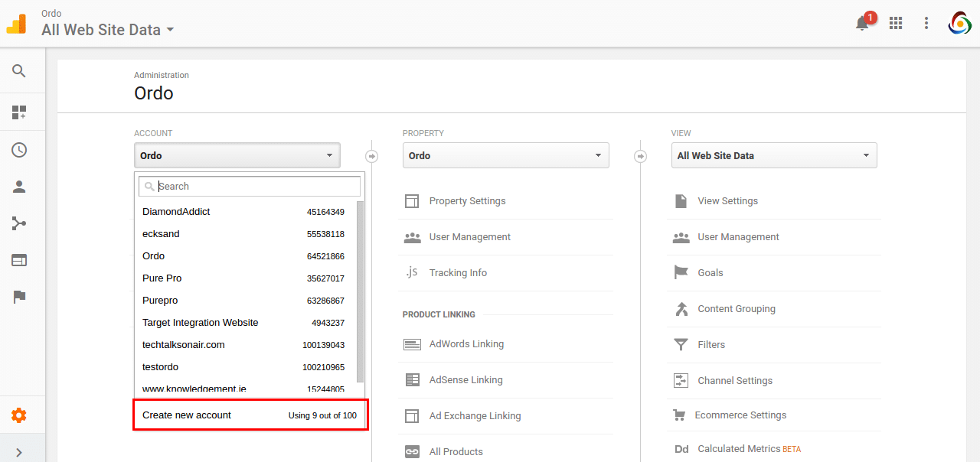
Task: Click the Content Grouping icon
Action: point(681,309)
